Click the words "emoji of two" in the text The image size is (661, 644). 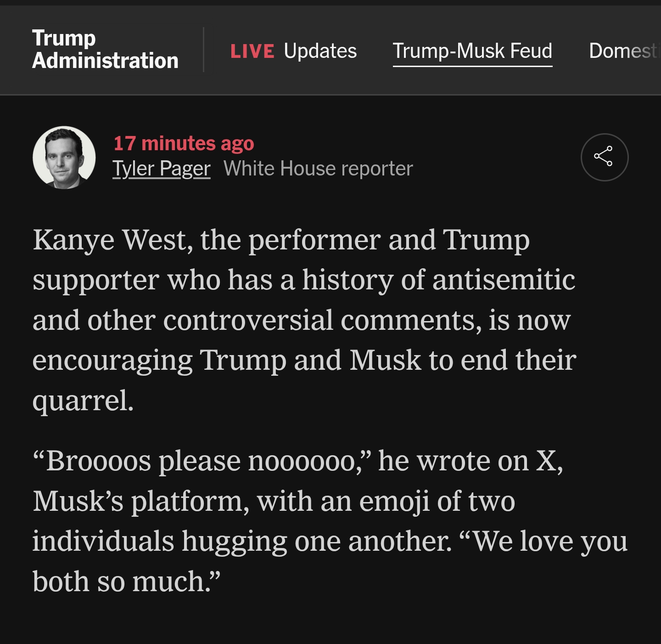tap(437, 501)
